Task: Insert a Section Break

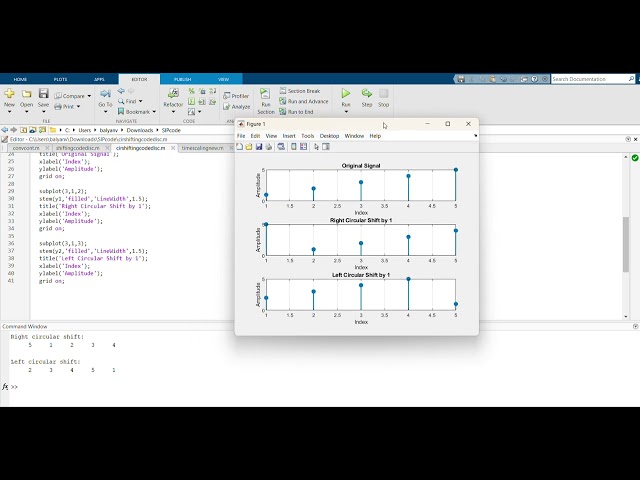Action: (x=300, y=91)
